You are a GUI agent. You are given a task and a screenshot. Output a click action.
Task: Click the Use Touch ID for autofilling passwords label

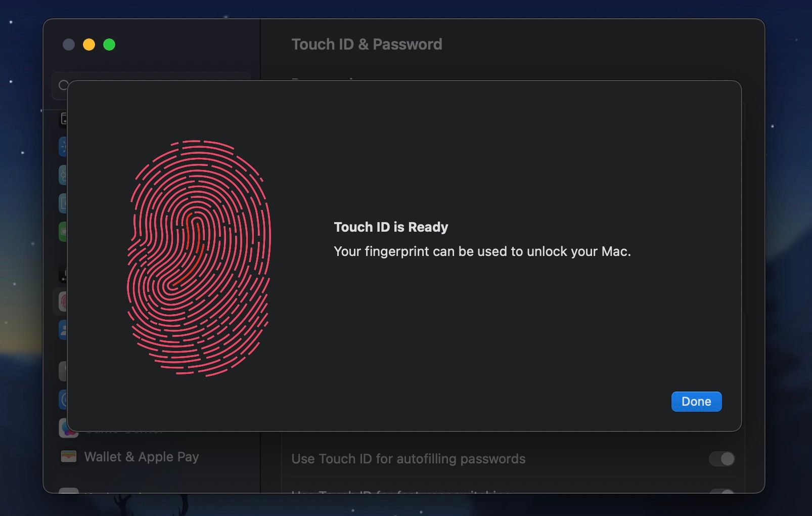(408, 459)
